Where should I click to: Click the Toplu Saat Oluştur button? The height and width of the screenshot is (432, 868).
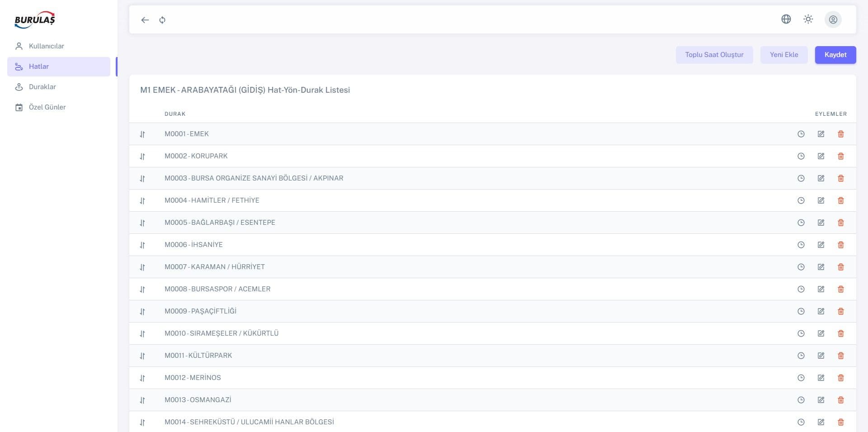pos(714,55)
